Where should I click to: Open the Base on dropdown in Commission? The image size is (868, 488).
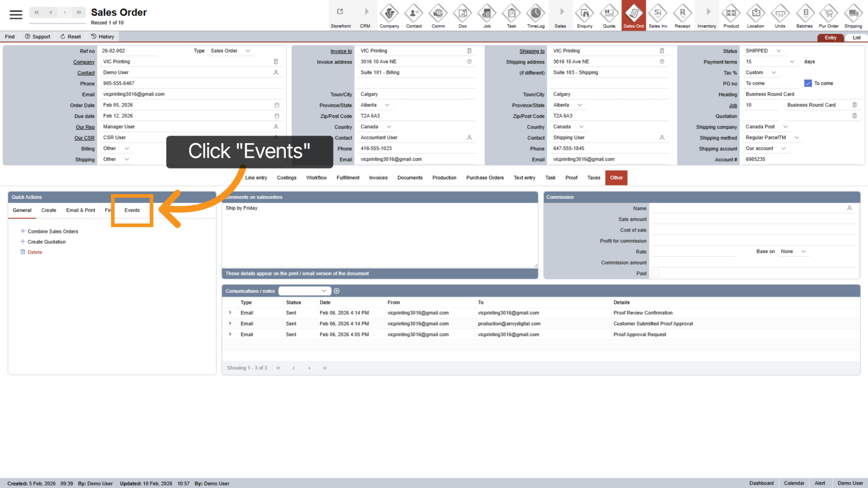[x=794, y=251]
